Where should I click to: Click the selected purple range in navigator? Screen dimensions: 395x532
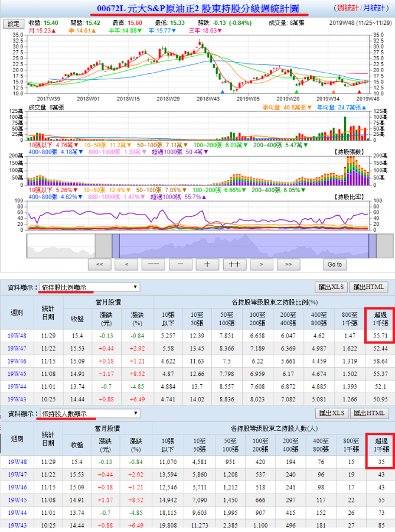click(x=244, y=246)
